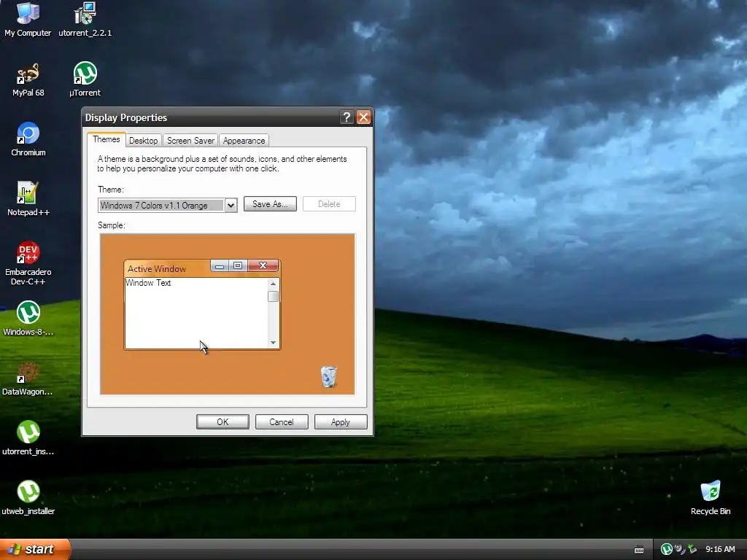Screen dimensions: 747x560
Task: Open the Screen Saver tab
Action: point(190,141)
